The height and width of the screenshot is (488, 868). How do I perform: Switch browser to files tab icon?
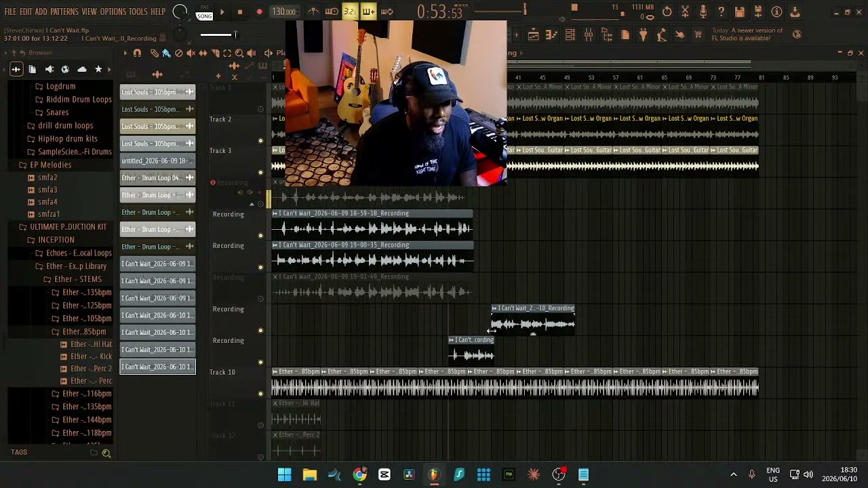point(32,69)
